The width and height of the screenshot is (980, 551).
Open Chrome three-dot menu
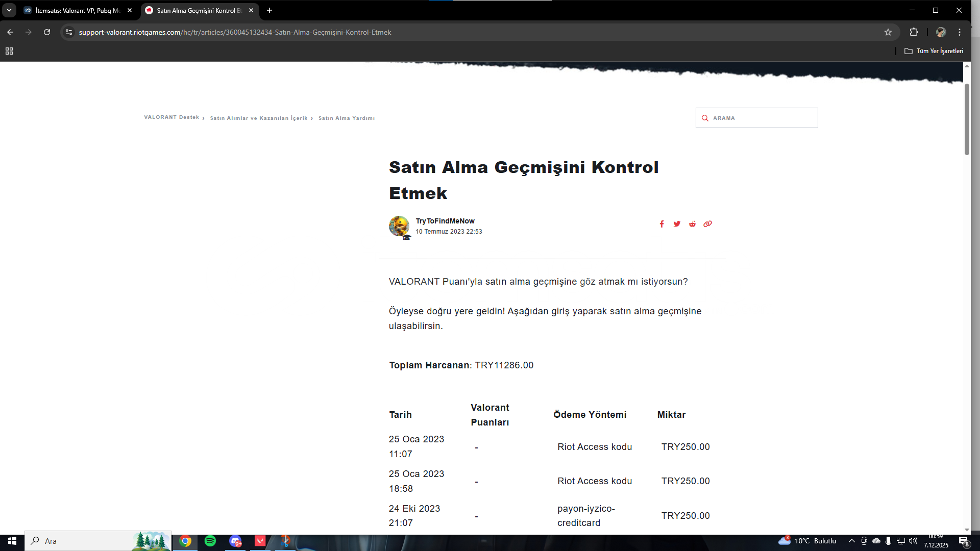tap(960, 32)
